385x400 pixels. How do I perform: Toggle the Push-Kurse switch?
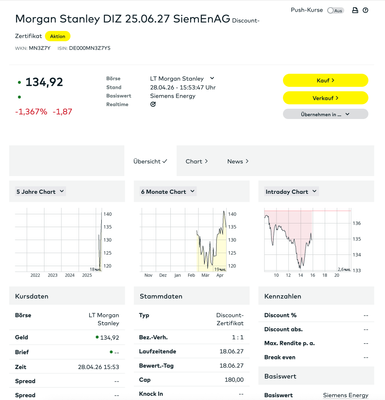click(335, 10)
